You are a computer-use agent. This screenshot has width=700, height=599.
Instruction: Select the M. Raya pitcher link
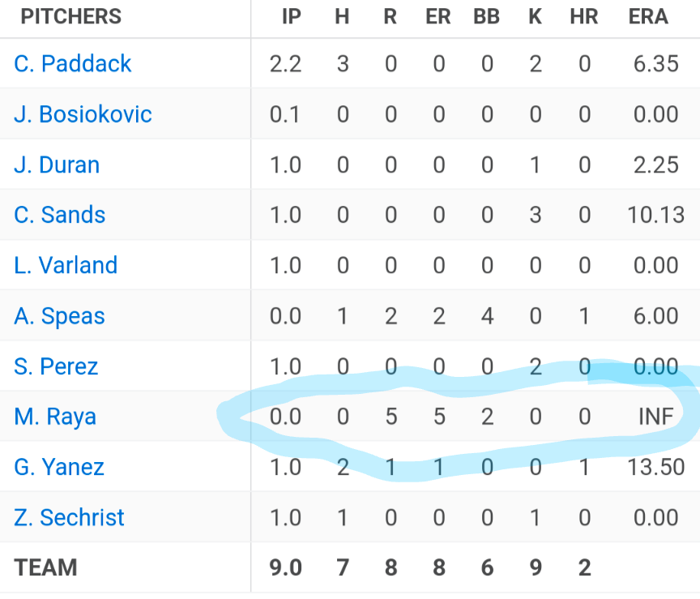click(x=55, y=417)
